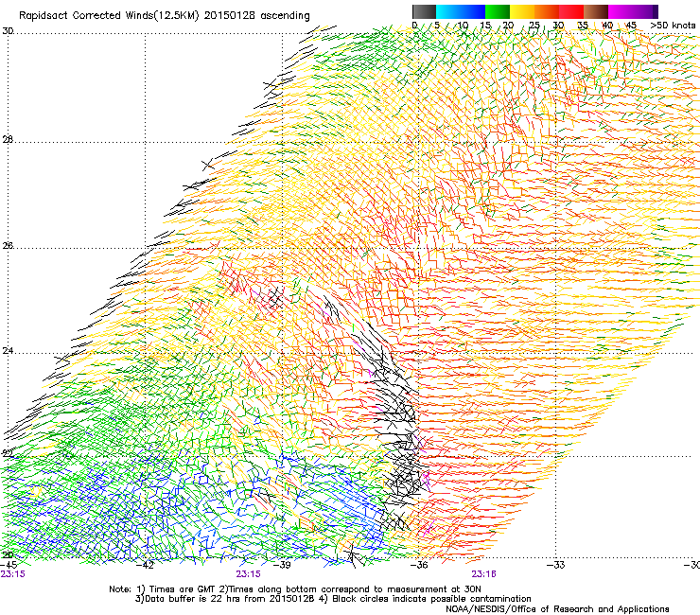
Task: Click the orange 25-30 knots legend swatch
Action: 547,11
